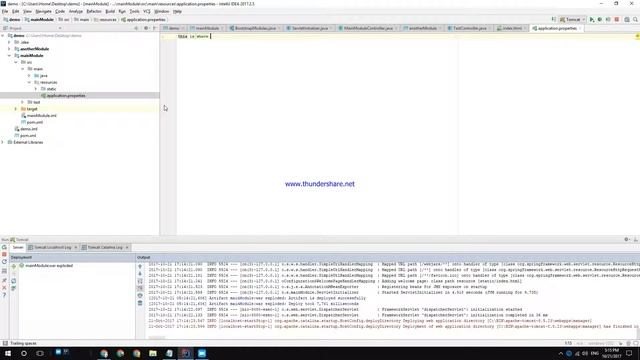The height and width of the screenshot is (360, 640).
Task: Stop the server with the red stop icon in the Run panel
Action: tap(4, 255)
